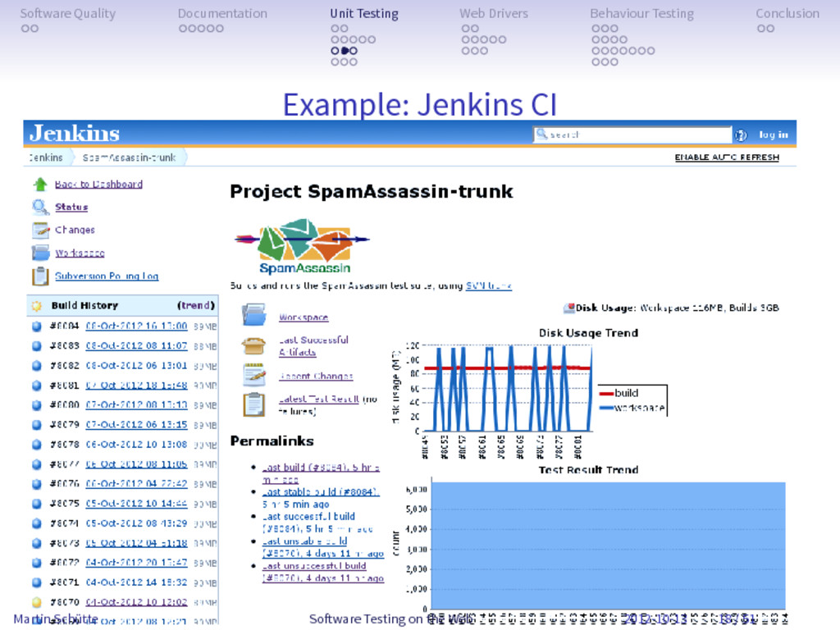
Task: Open the Last unsuccessful build permalink
Action: (322, 572)
